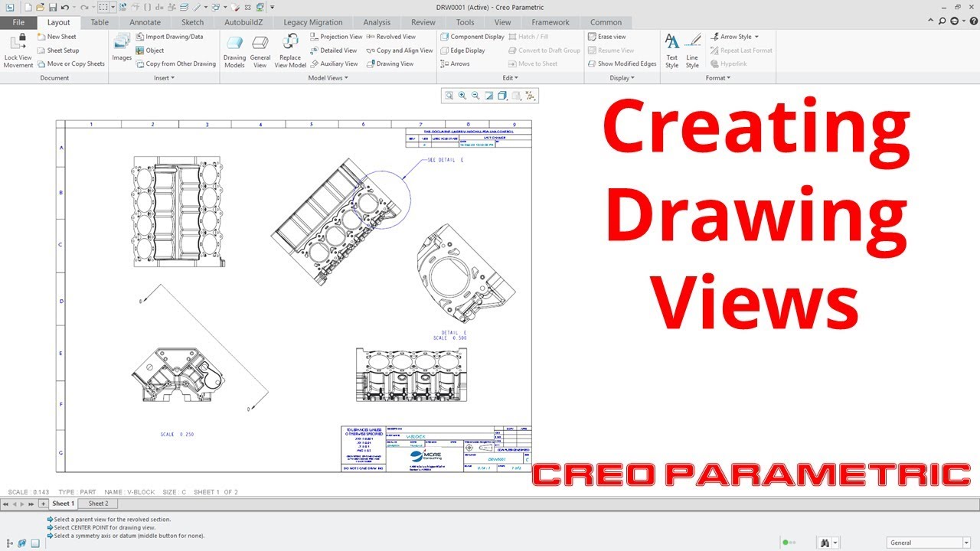Add a Detailed View

tap(334, 51)
